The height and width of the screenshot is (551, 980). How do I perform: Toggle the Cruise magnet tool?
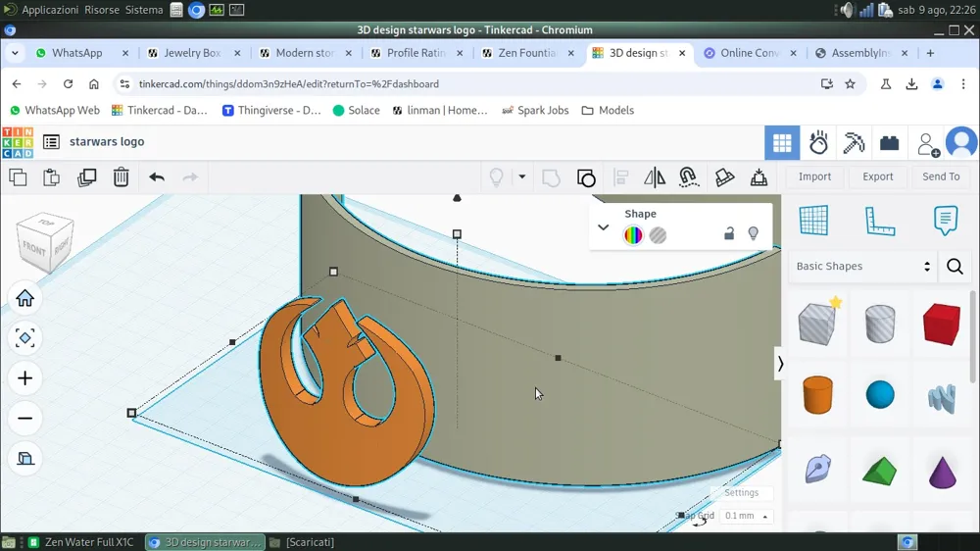689,177
